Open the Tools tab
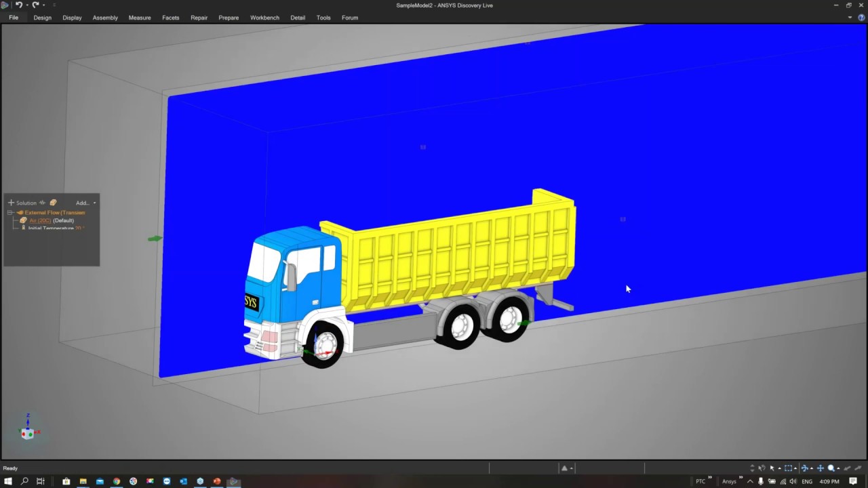The width and height of the screenshot is (868, 488). [x=323, y=18]
